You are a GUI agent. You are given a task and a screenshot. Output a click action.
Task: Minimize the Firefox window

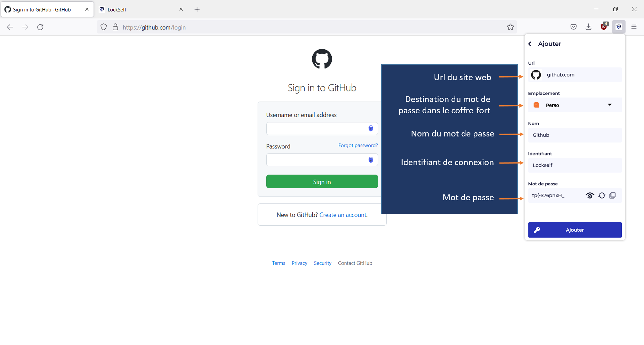(x=596, y=9)
